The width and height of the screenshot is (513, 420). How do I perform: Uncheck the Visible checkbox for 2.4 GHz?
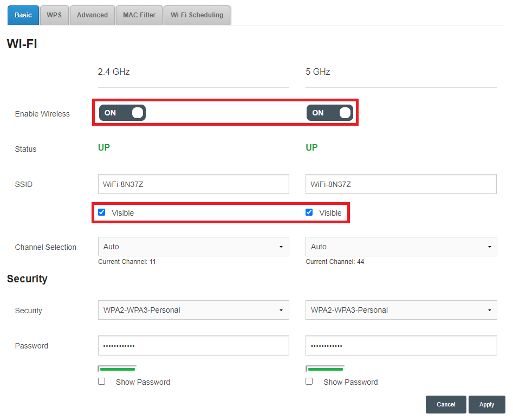(101, 212)
